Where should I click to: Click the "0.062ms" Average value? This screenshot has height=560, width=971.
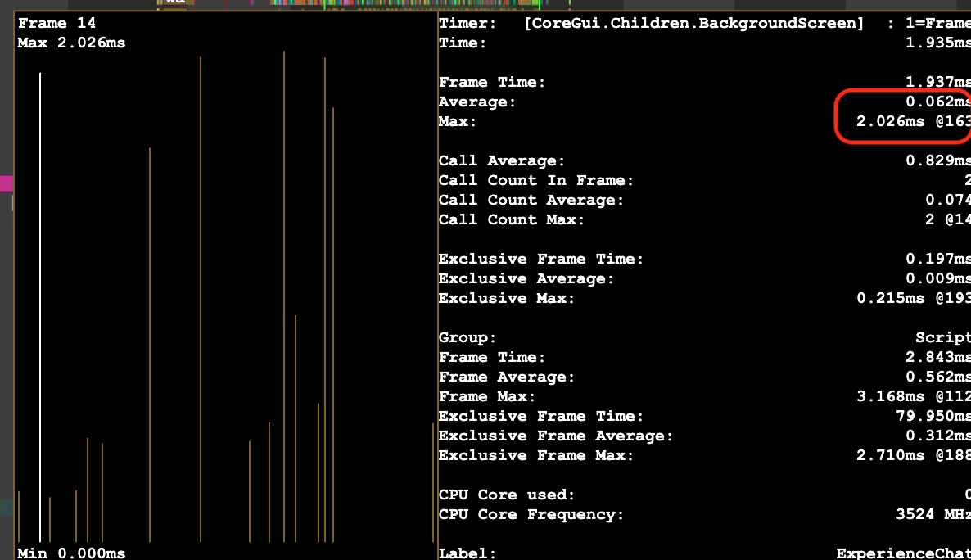click(938, 102)
